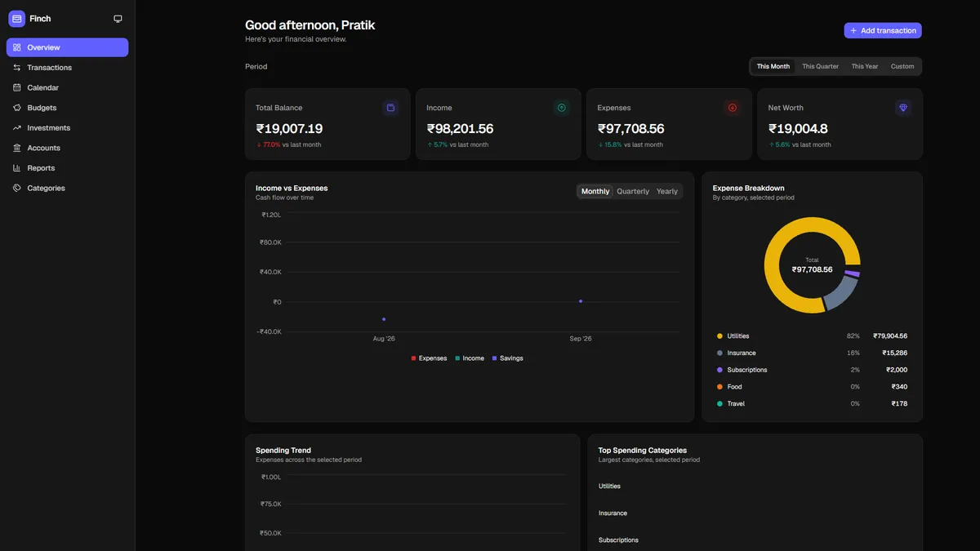Click the wallet icon on Total Balance card
This screenshot has height=551, width=980.
pos(390,108)
